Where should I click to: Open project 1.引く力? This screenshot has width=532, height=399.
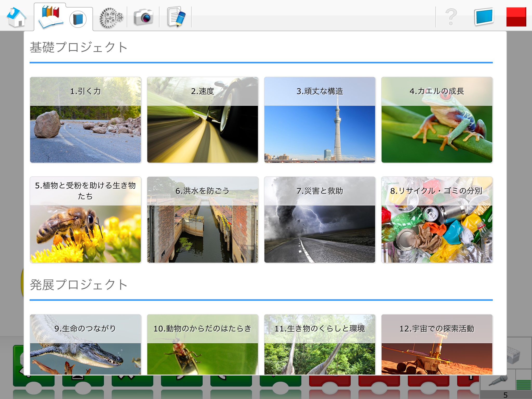(x=85, y=120)
